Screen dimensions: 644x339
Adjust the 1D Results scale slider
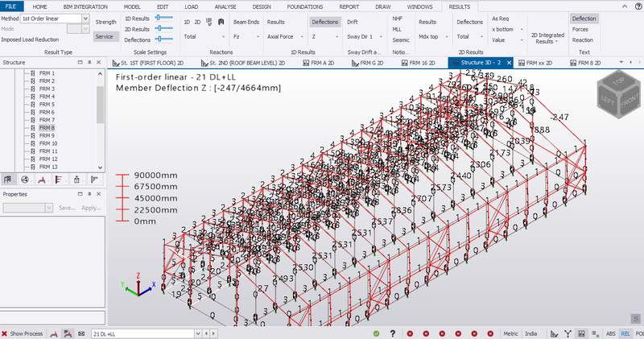pyautogui.click(x=164, y=18)
